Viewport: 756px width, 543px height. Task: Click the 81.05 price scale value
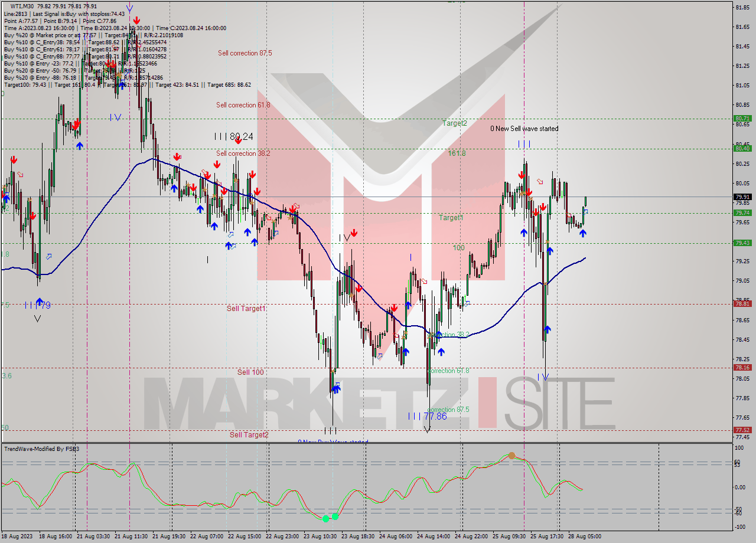[x=742, y=85]
